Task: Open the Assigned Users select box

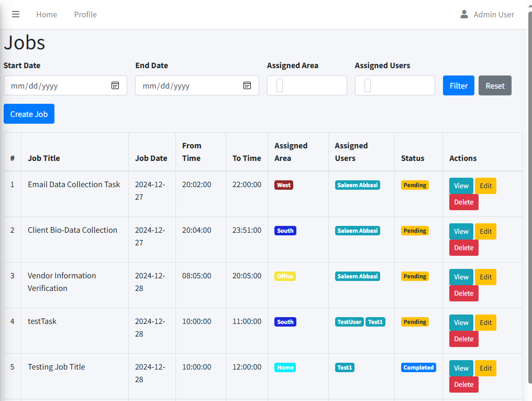Action: point(395,85)
